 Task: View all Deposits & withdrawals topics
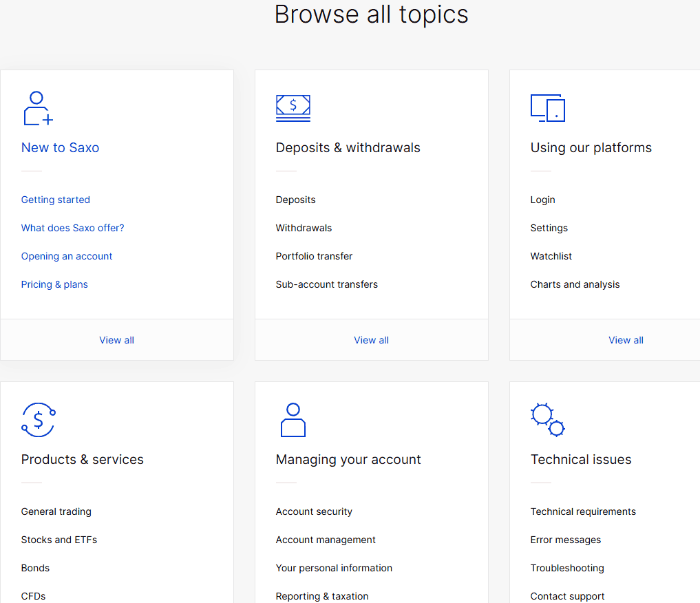[x=371, y=340]
